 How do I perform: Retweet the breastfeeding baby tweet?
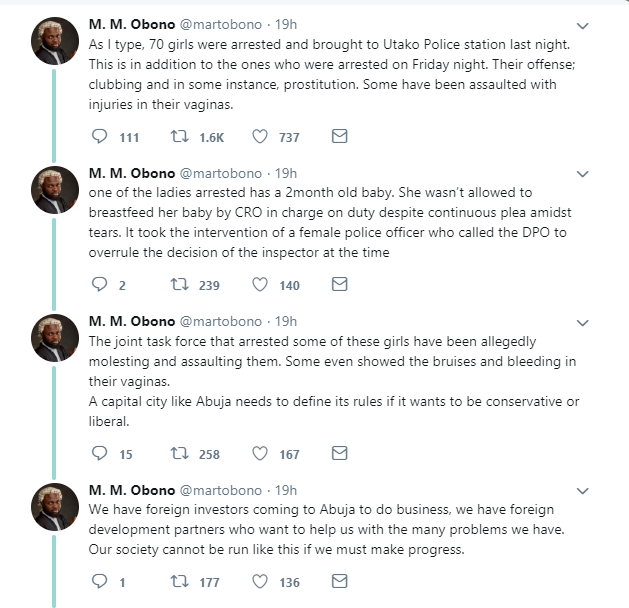(x=179, y=285)
